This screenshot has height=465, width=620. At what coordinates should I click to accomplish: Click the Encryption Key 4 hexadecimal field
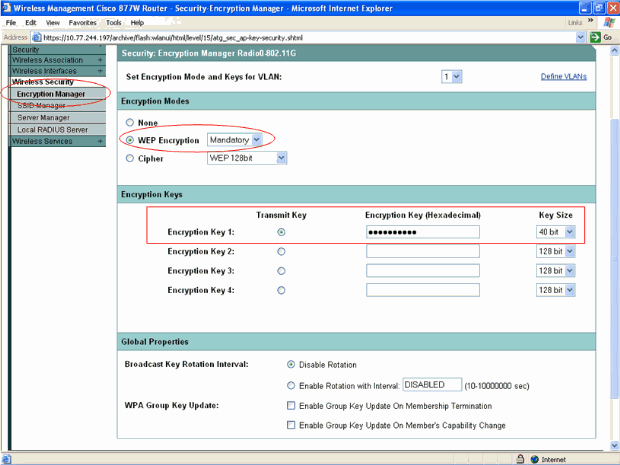pos(423,290)
